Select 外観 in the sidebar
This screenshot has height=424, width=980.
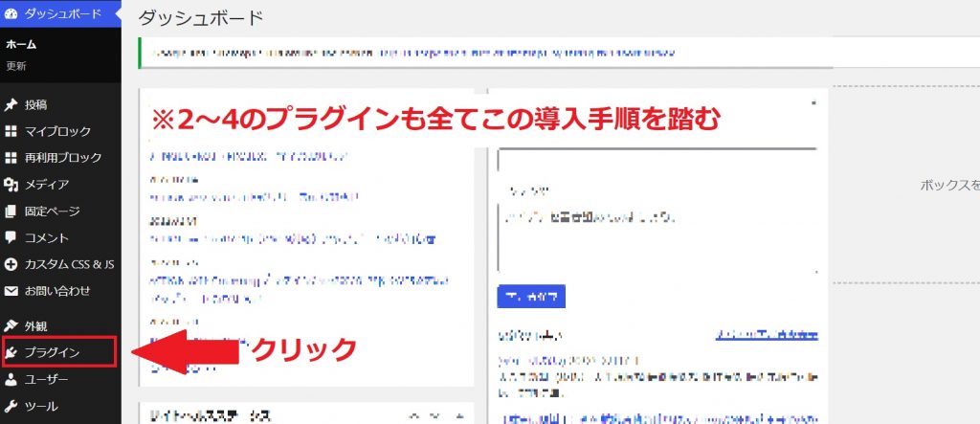click(38, 325)
